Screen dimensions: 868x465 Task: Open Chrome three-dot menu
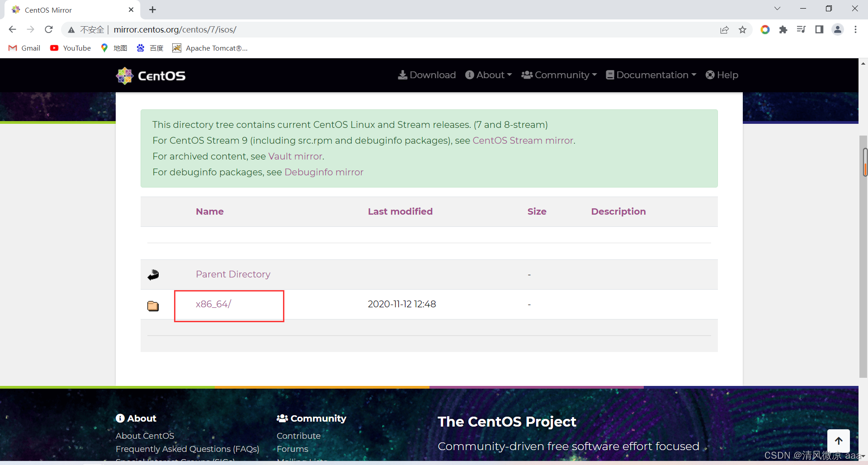click(x=855, y=30)
